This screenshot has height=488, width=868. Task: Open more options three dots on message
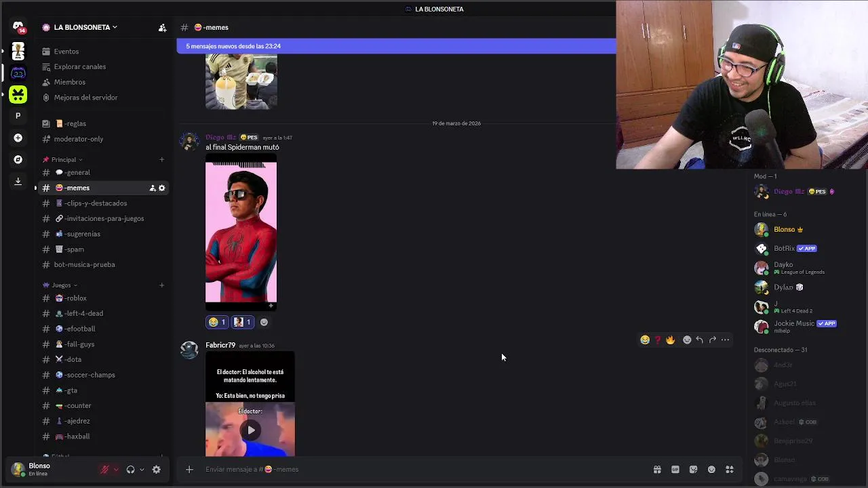[x=725, y=340]
